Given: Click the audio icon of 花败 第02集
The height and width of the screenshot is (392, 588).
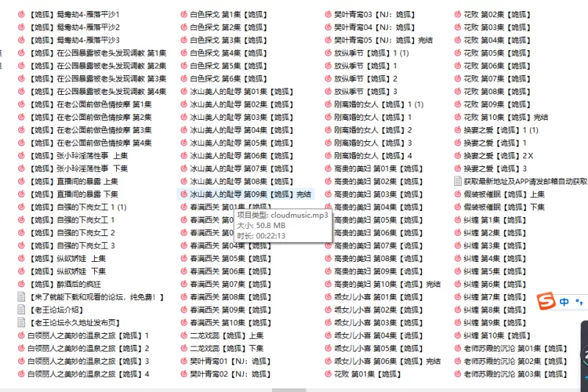Looking at the screenshot, I should coord(457,15).
